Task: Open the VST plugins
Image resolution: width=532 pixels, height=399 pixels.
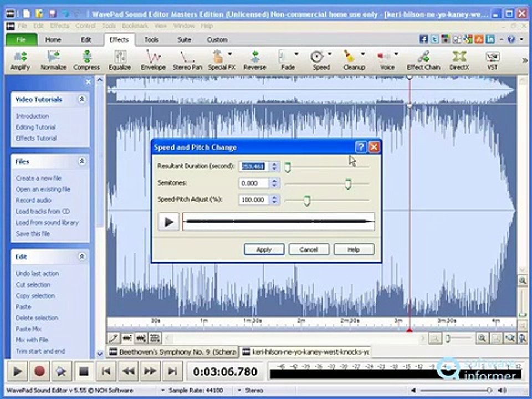Action: click(492, 60)
